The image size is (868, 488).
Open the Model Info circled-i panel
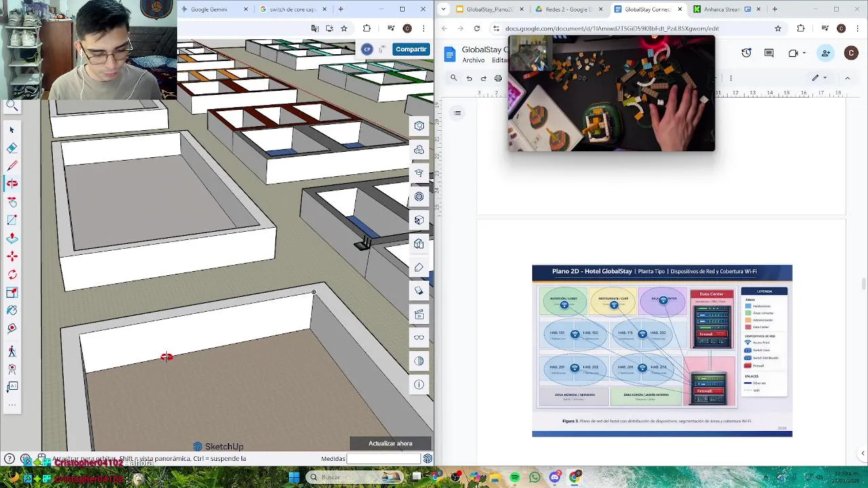click(419, 385)
